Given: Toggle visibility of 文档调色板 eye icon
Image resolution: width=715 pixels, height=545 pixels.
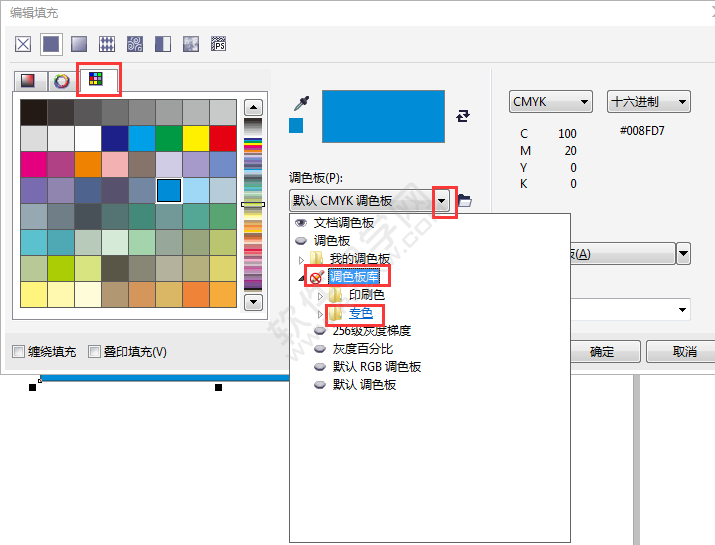Looking at the screenshot, I should click(x=301, y=223).
